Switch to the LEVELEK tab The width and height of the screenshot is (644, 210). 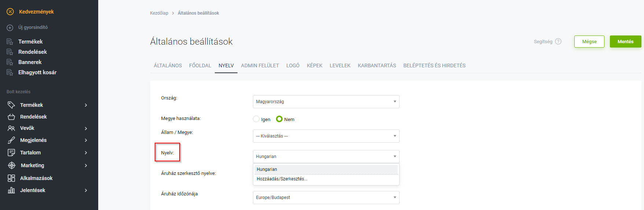click(340, 65)
